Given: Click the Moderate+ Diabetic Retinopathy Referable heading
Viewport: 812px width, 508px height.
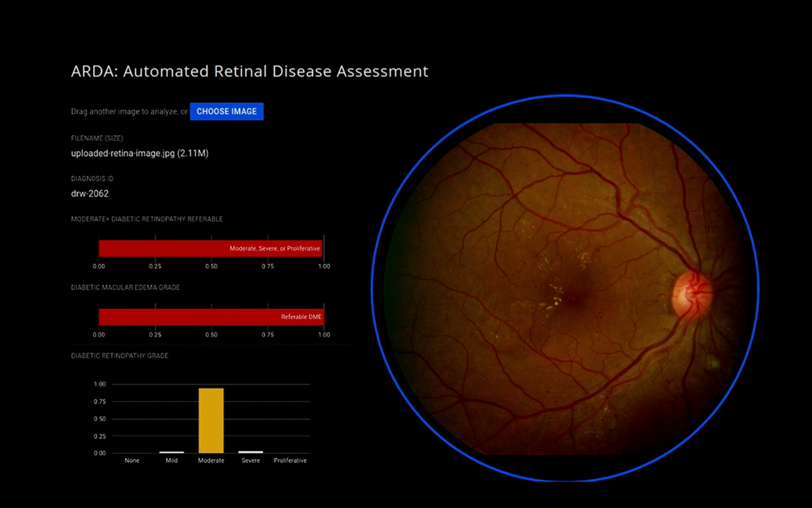Looking at the screenshot, I should coord(146,219).
